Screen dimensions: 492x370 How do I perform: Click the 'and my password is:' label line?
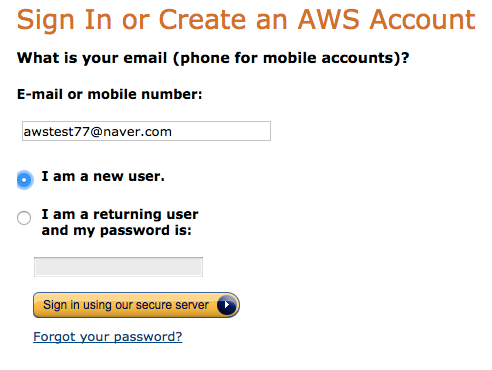pyautogui.click(x=116, y=231)
